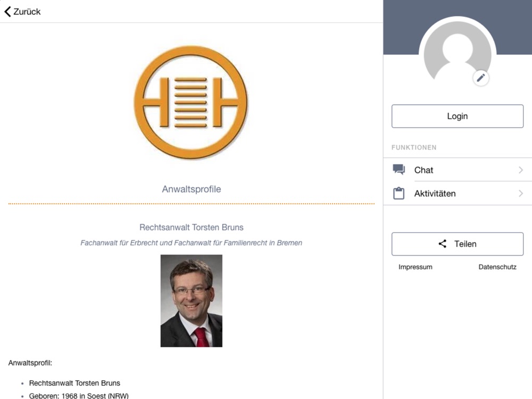
Task: Open the Datenschutz link
Action: pyautogui.click(x=497, y=267)
